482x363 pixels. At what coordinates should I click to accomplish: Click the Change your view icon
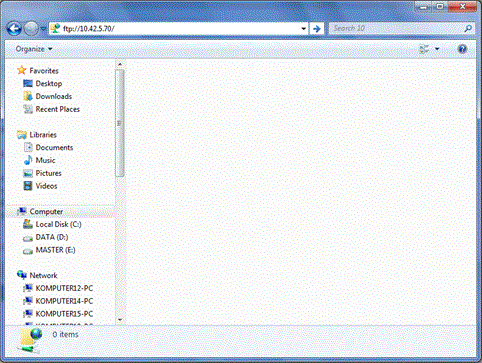click(424, 49)
